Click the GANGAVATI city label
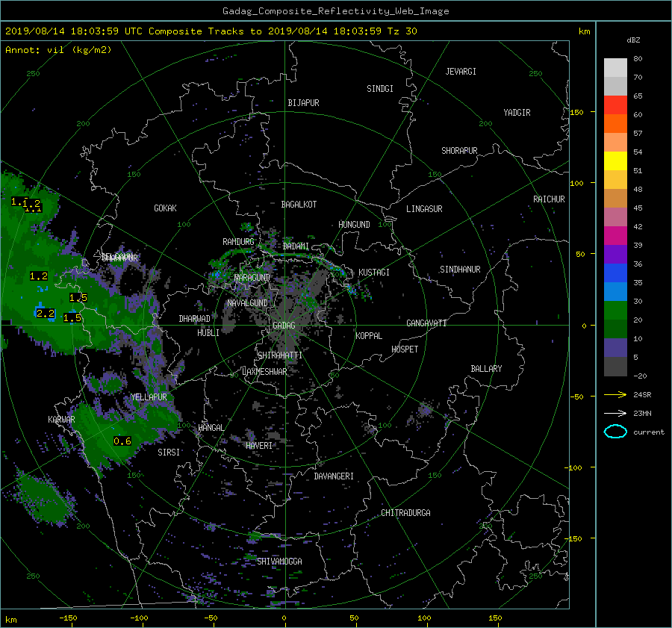This screenshot has width=672, height=628. 426,323
